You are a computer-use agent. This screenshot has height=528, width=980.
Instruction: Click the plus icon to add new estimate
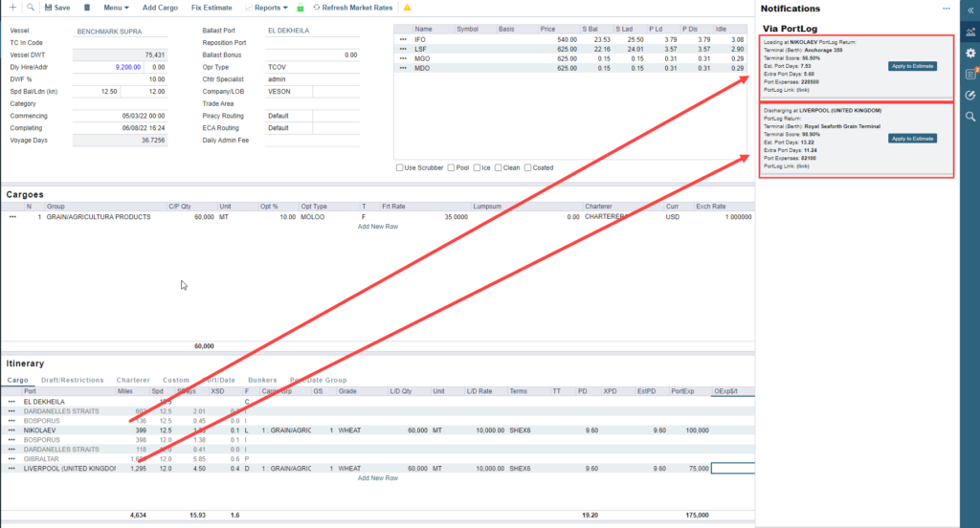pyautogui.click(x=12, y=8)
